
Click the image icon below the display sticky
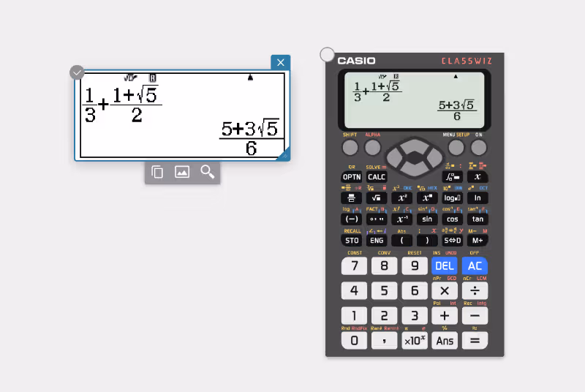click(x=182, y=172)
